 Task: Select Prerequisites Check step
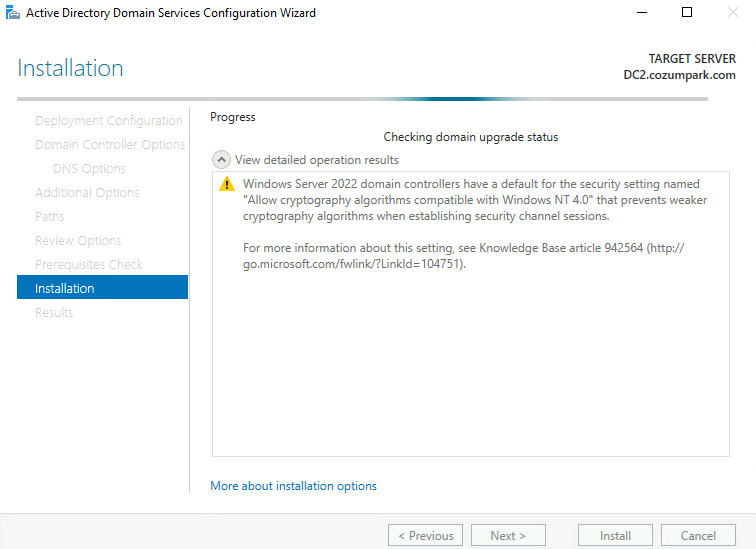89,265
